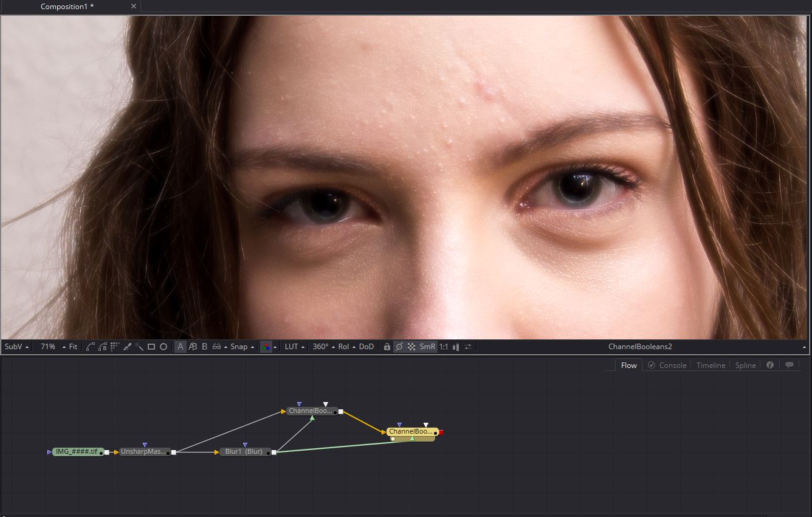Click the Snap button

(x=239, y=347)
